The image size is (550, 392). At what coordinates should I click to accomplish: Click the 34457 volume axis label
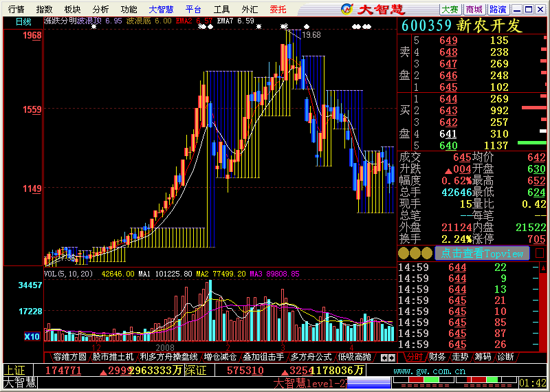pyautogui.click(x=30, y=285)
